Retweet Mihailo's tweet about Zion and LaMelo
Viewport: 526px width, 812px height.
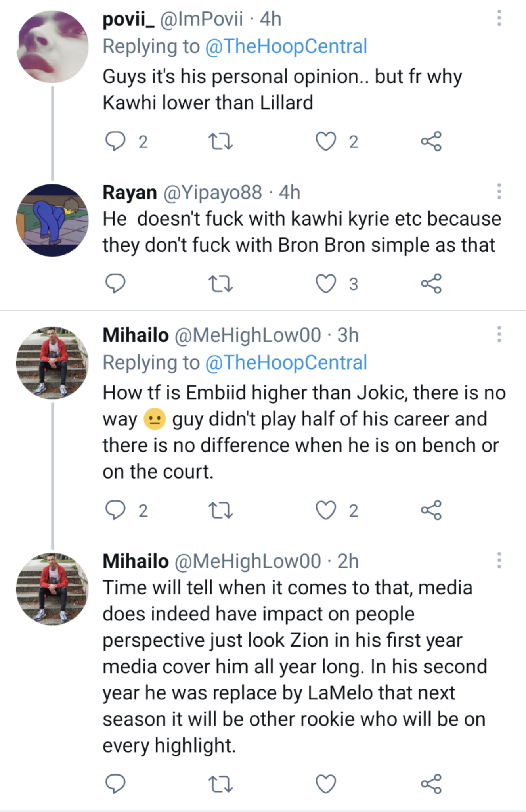[x=220, y=784]
